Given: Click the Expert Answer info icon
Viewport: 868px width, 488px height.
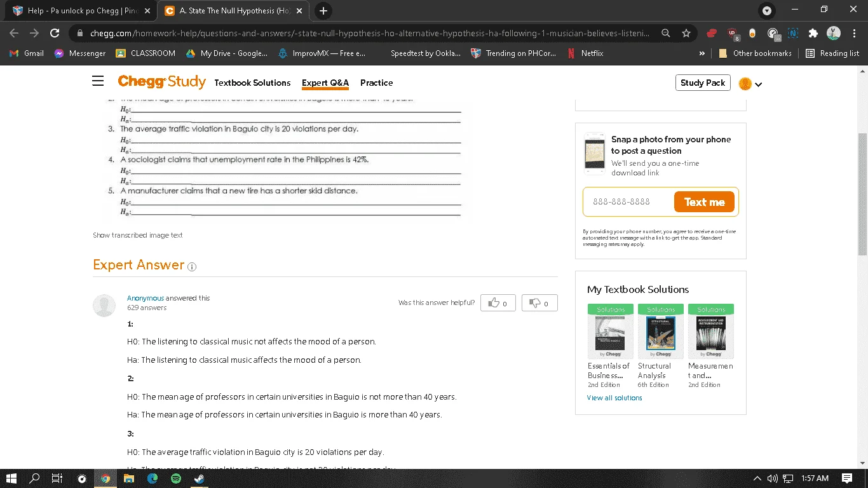Looking at the screenshot, I should [x=192, y=267].
